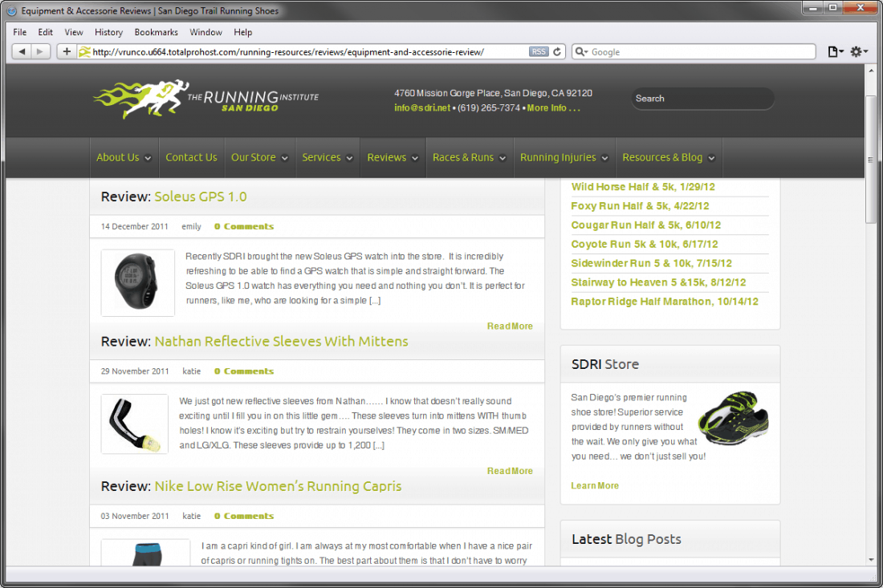Click Read More under Soleus GPS review

pos(510,326)
